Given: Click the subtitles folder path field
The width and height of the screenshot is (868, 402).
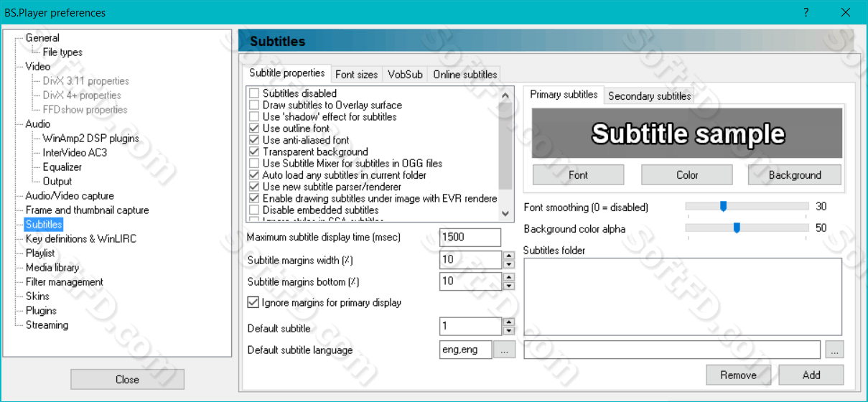Looking at the screenshot, I should [673, 350].
